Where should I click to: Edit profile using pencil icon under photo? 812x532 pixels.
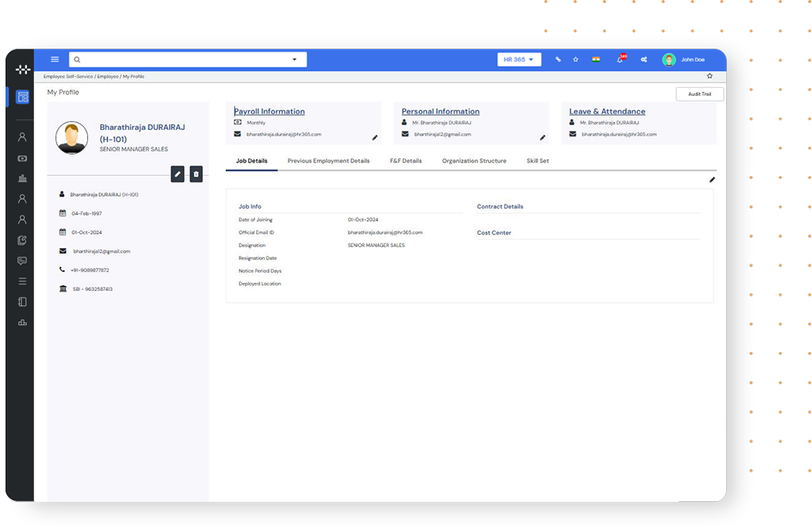click(178, 174)
